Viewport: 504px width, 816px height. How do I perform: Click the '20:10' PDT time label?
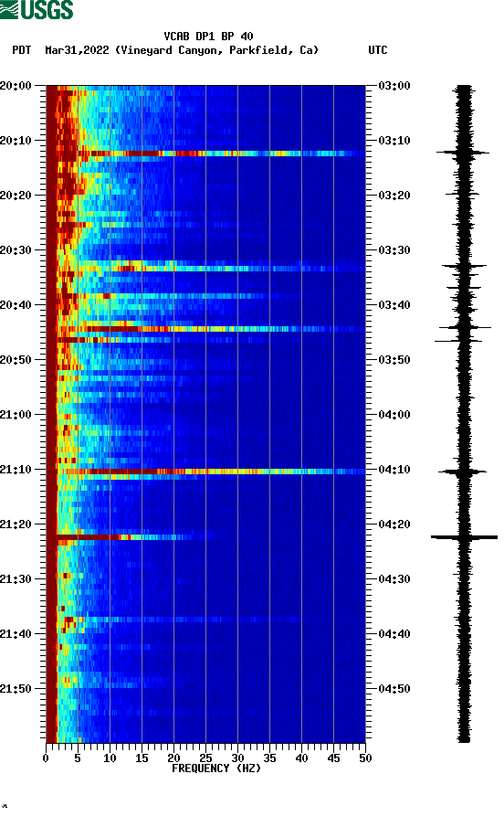coord(16,141)
